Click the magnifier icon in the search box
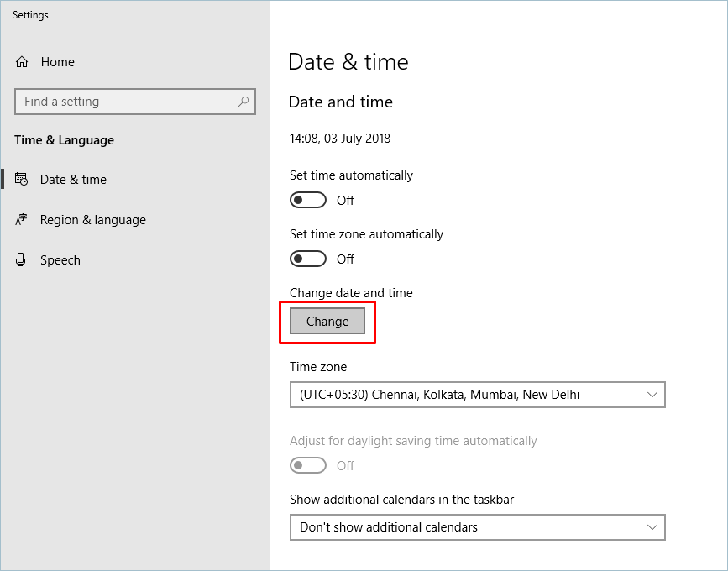The image size is (728, 571). (244, 102)
